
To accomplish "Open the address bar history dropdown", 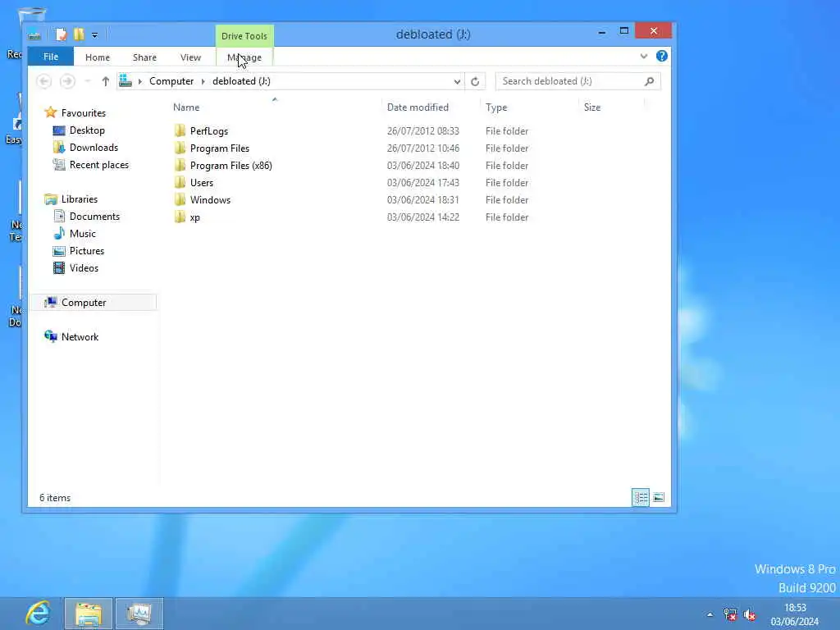I will [x=457, y=81].
